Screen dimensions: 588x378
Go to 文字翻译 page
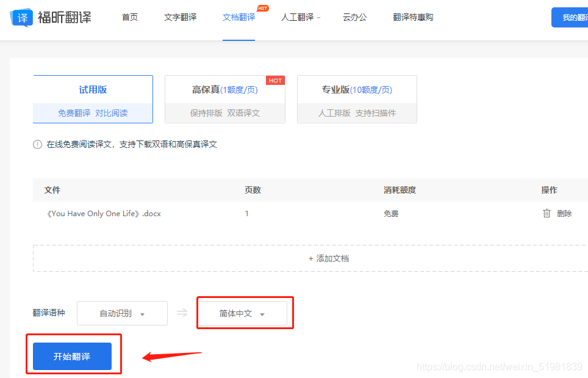181,17
